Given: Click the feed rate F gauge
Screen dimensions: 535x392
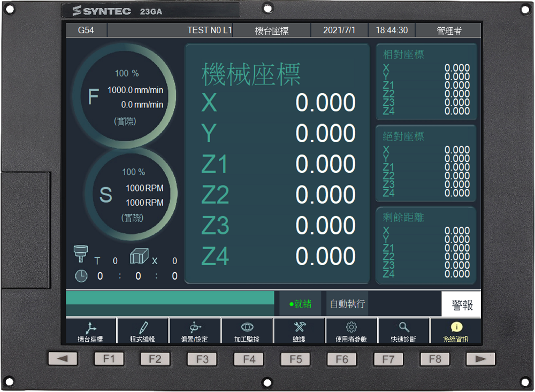Looking at the screenshot, I should coord(124,96).
